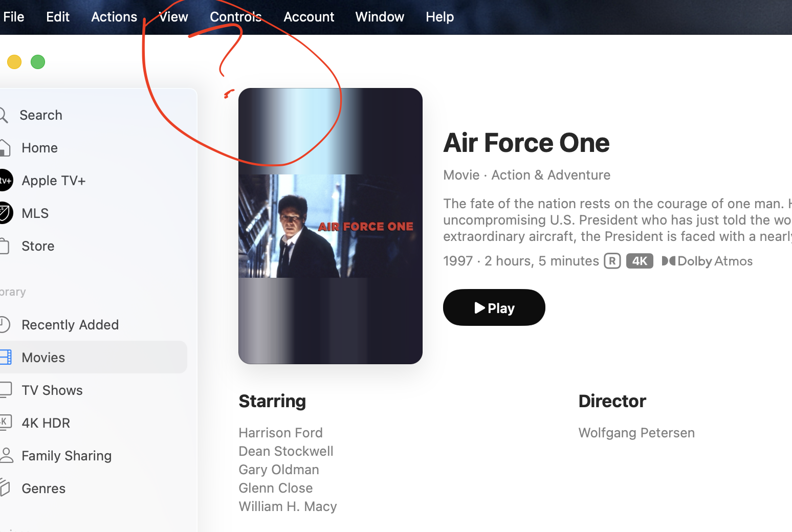Image resolution: width=792 pixels, height=532 pixels.
Task: Click the Store bag icon
Action: point(4,246)
